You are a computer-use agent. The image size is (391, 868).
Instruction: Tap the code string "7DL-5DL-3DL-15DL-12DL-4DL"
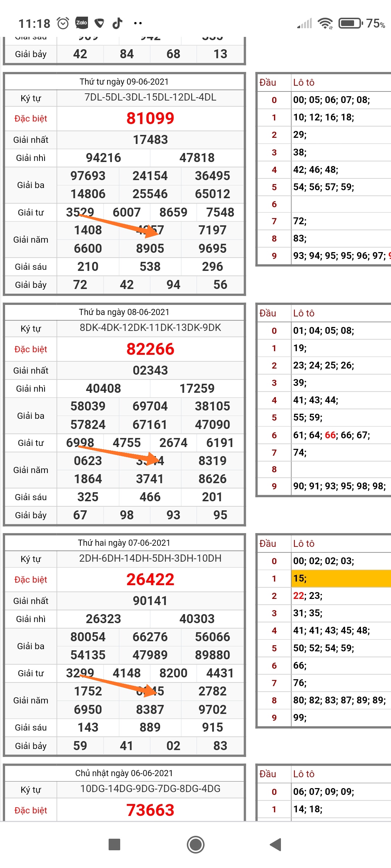point(150,97)
